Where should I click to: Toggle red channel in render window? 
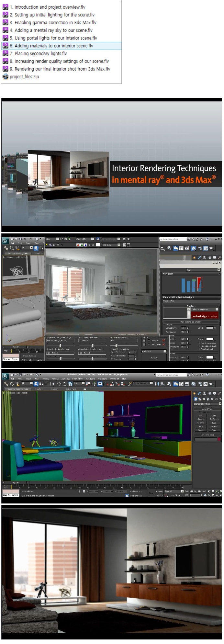78,245
